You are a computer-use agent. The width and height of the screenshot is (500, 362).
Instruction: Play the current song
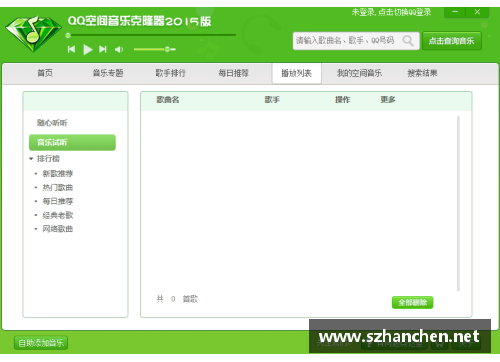point(88,49)
